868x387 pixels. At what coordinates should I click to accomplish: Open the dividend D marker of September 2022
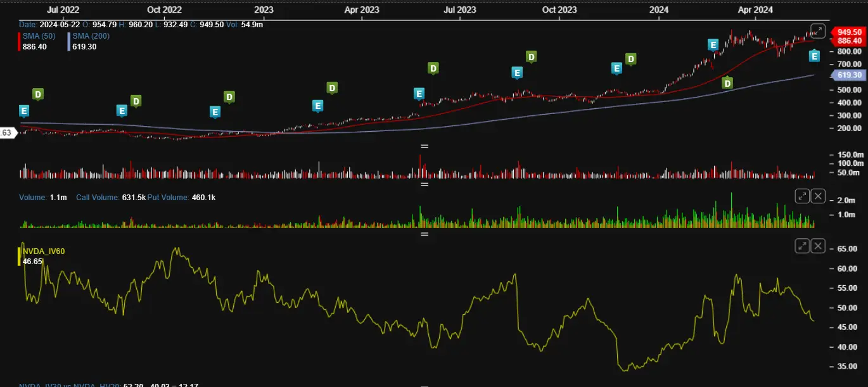pos(136,100)
